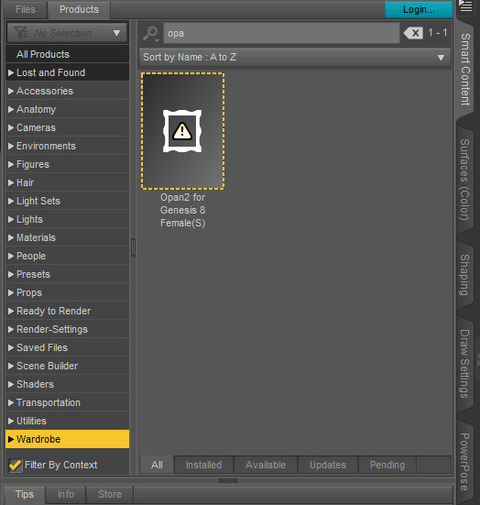Open the Info tab at bottom

click(66, 494)
